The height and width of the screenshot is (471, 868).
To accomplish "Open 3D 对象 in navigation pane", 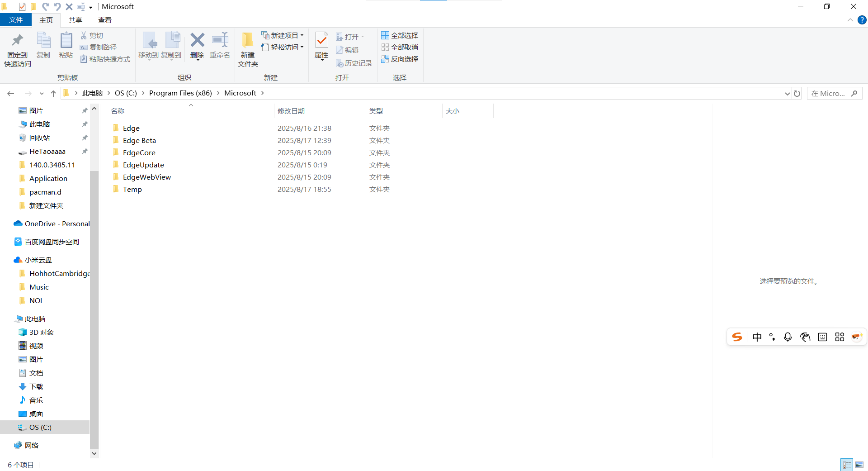I will point(41,333).
